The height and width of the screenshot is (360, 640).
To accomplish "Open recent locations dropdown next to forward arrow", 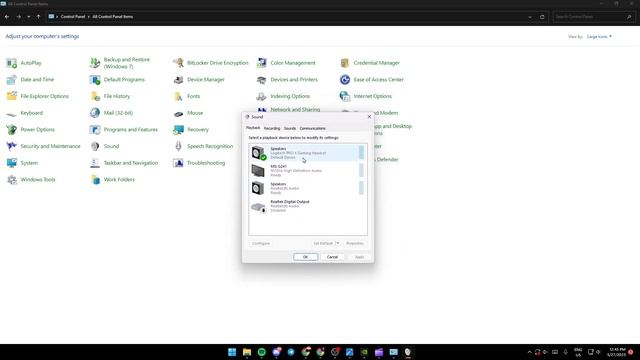I will 29,17.
